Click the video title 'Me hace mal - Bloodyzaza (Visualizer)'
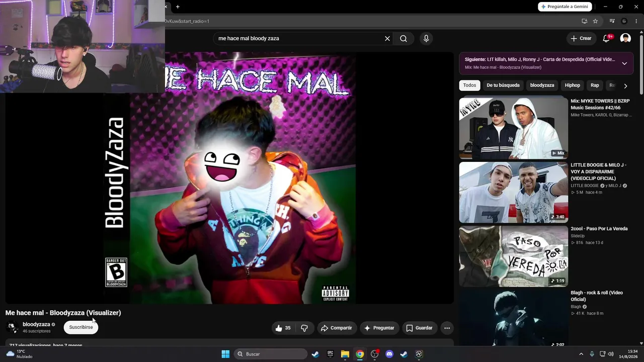 (x=63, y=313)
